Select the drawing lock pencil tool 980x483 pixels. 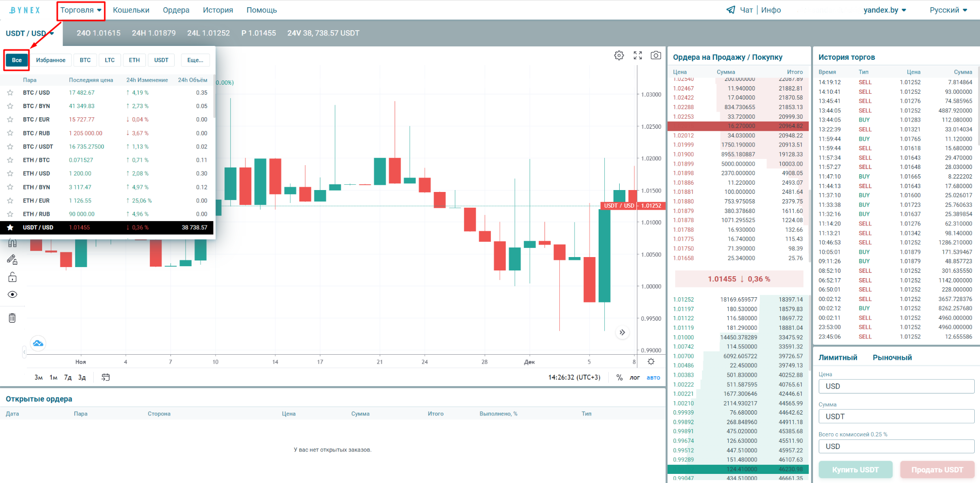[x=12, y=260]
